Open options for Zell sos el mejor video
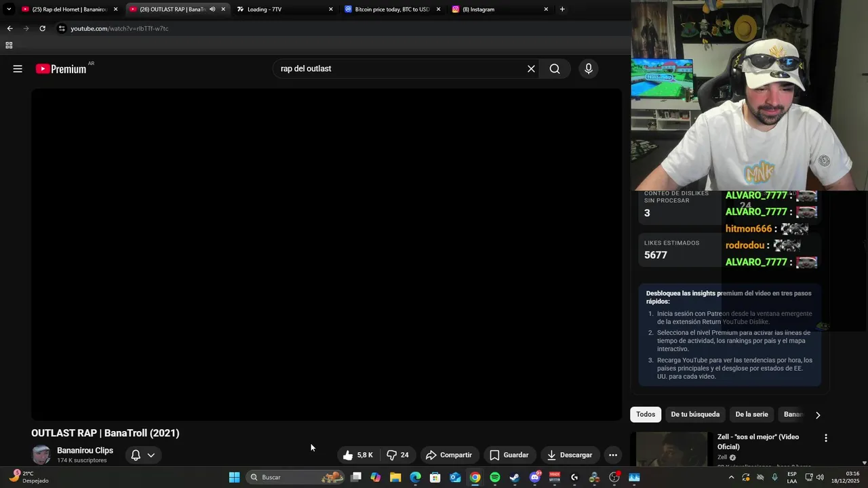The width and height of the screenshot is (868, 488). [x=825, y=438]
